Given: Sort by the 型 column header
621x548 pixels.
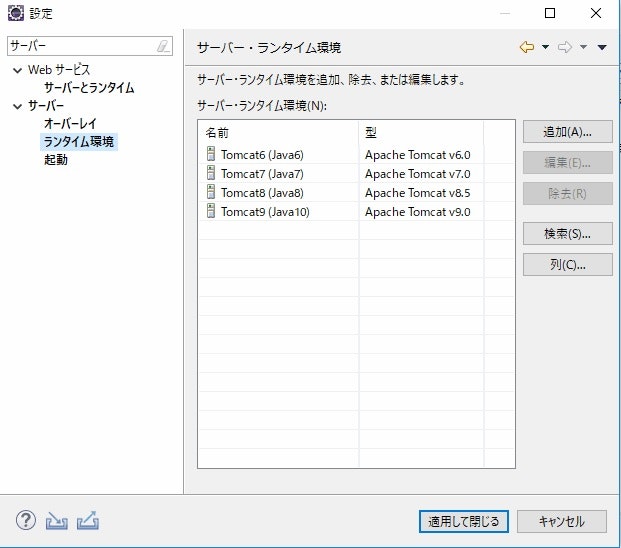Looking at the screenshot, I should click(x=421, y=133).
